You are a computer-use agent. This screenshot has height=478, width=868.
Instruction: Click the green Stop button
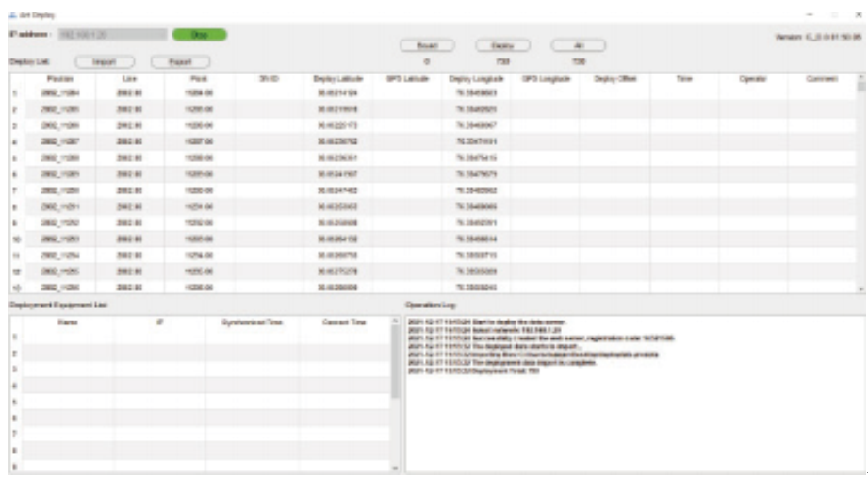(199, 34)
